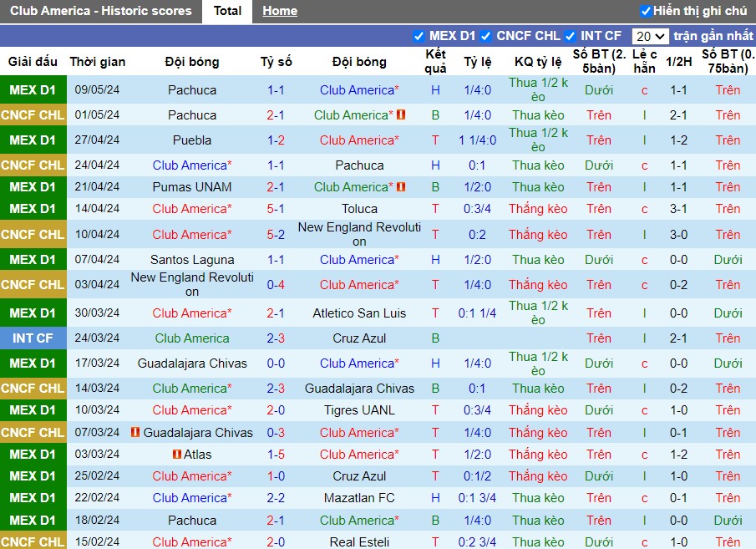Click date 25/02/24
Viewport: 756px width, 549px height.
point(97,475)
